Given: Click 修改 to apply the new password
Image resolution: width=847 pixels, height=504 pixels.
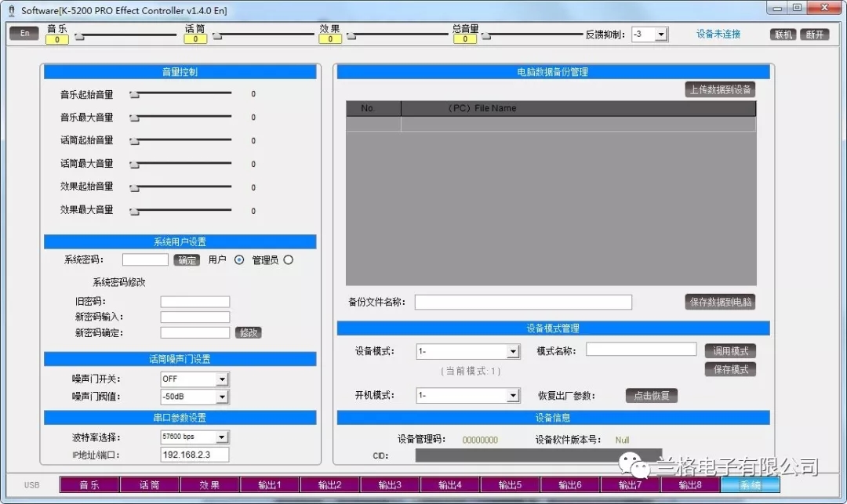Looking at the screenshot, I should 249,332.
